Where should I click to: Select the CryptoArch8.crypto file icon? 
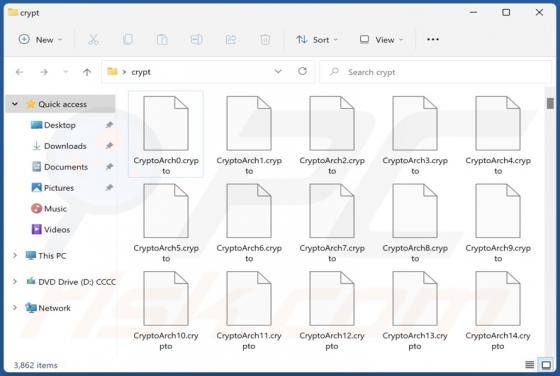click(415, 211)
